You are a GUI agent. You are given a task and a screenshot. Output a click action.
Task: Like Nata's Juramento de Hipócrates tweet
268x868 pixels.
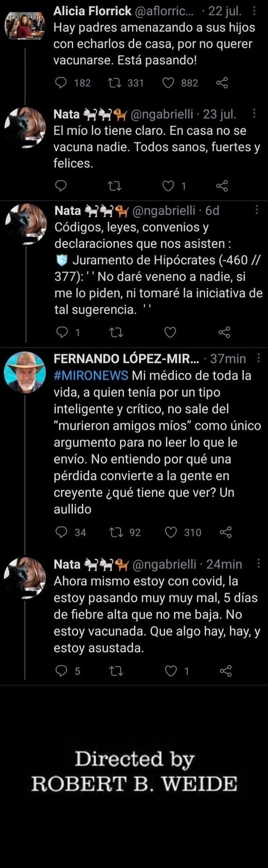(x=170, y=332)
